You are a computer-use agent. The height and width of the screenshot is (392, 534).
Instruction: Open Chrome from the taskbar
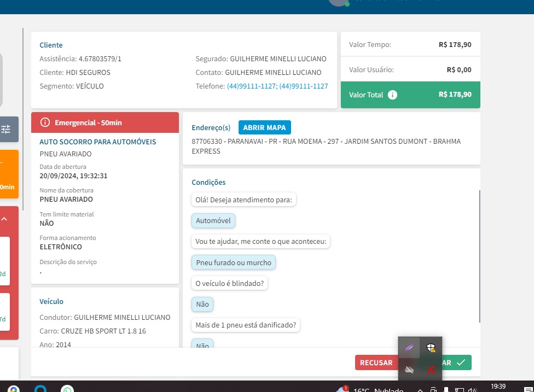tap(13, 389)
